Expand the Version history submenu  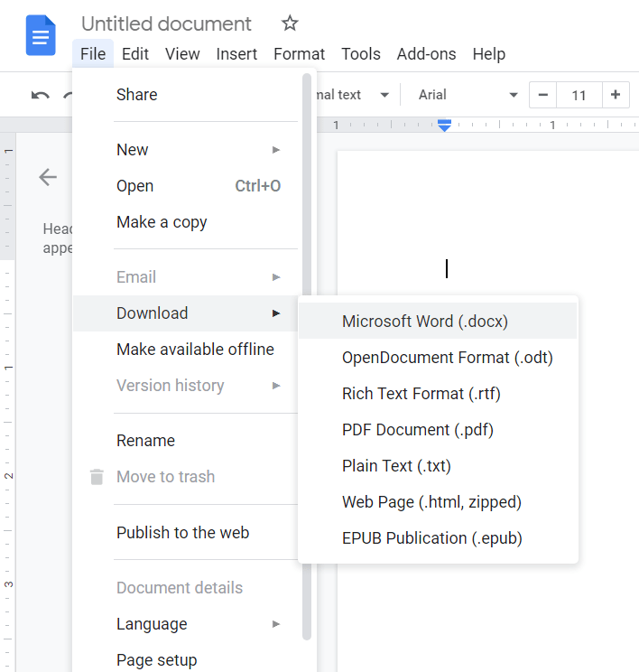point(185,386)
